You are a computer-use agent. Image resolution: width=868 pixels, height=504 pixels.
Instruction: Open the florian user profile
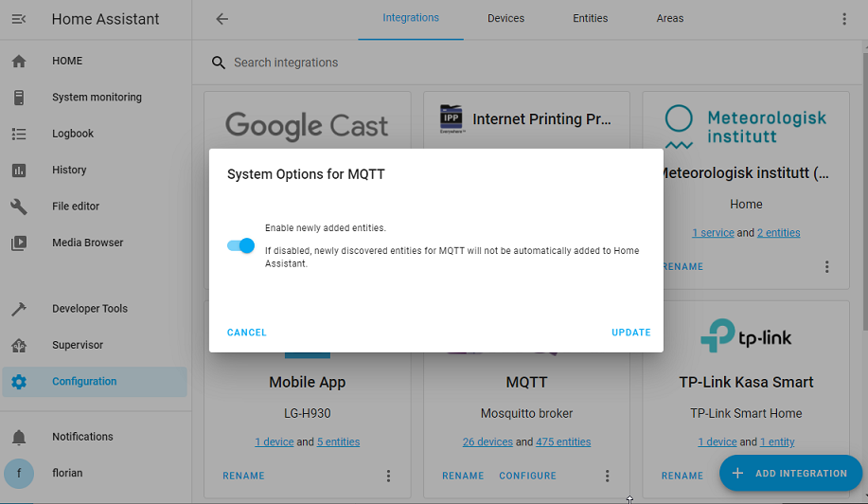coord(95,474)
